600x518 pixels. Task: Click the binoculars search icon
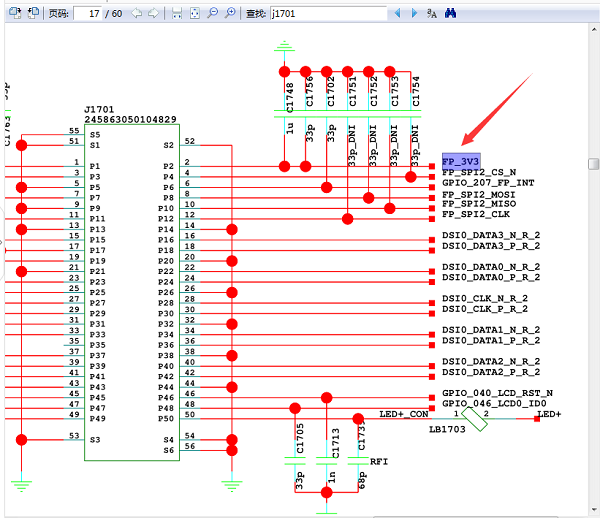[451, 13]
